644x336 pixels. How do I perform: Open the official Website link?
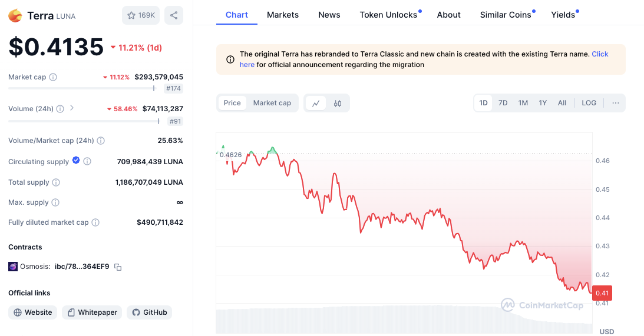pyautogui.click(x=33, y=312)
